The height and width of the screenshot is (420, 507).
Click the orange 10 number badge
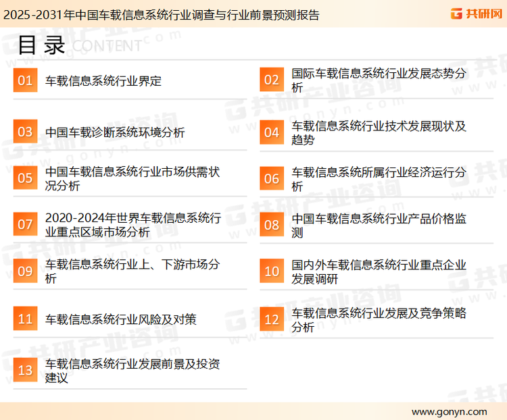272,271
